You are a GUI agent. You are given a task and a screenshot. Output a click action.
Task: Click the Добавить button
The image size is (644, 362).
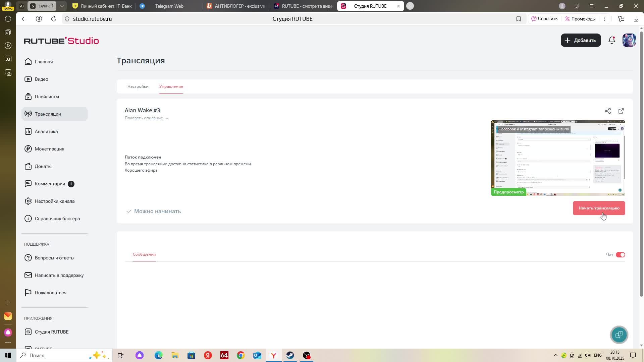581,40
